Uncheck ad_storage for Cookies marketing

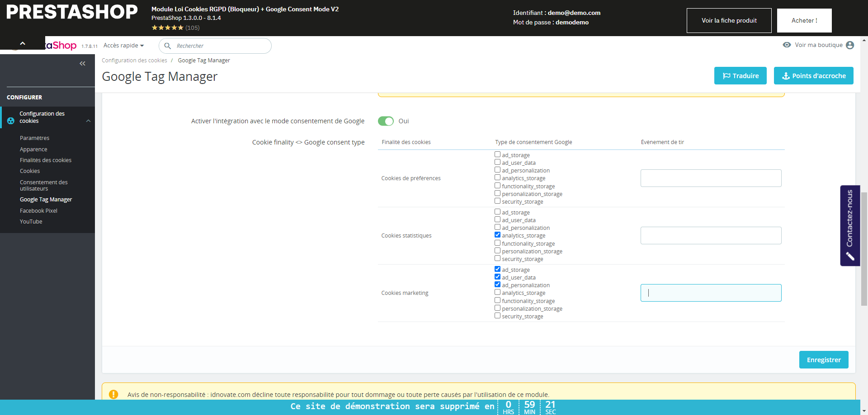tap(497, 269)
